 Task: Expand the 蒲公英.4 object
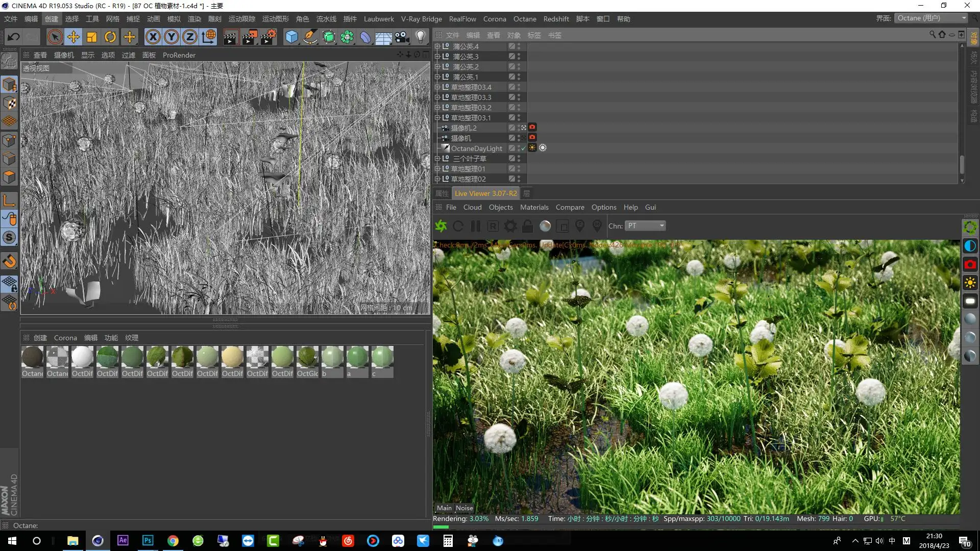pyautogui.click(x=437, y=46)
